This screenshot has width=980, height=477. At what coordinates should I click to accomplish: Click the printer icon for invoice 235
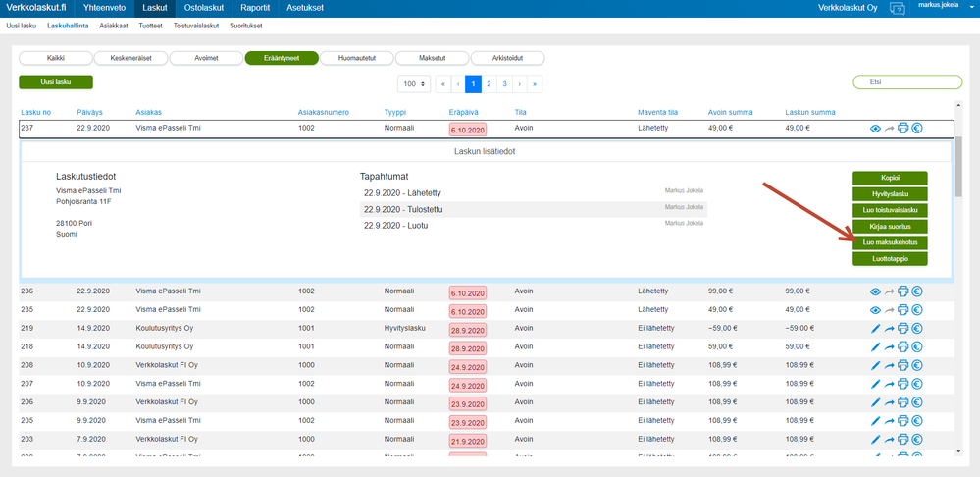pos(903,309)
